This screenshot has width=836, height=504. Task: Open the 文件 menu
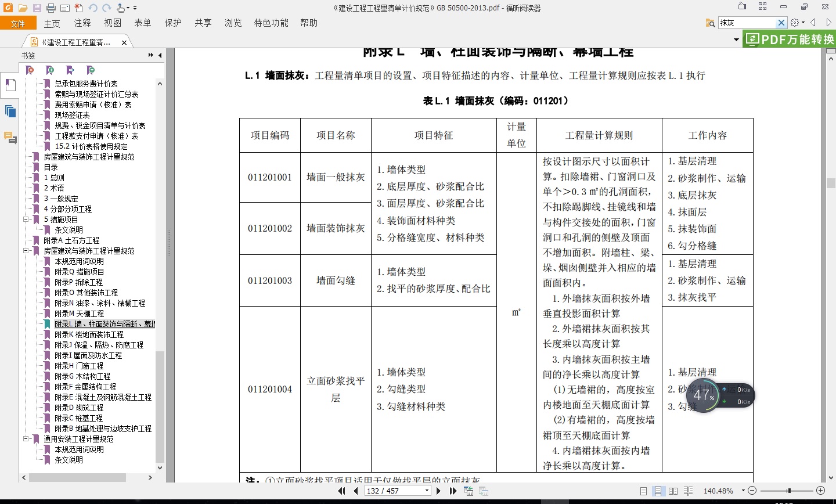(18, 23)
